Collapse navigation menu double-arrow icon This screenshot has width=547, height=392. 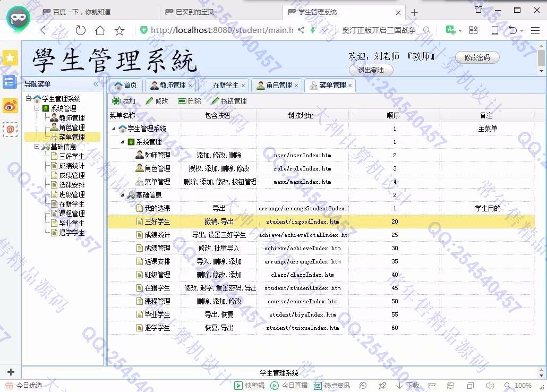[x=96, y=84]
